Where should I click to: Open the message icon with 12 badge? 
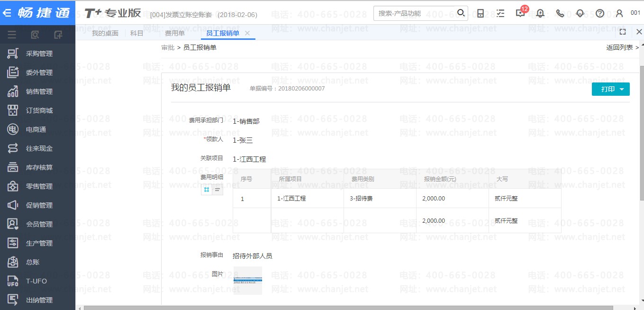pos(520,13)
